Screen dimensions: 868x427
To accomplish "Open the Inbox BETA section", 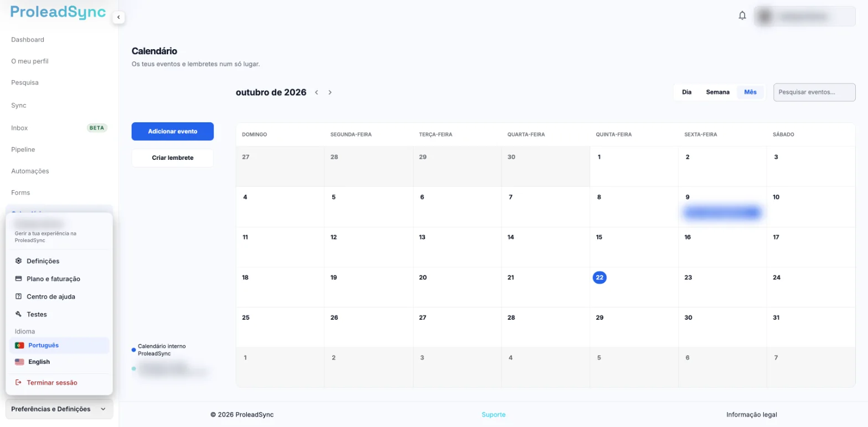I will 59,128.
